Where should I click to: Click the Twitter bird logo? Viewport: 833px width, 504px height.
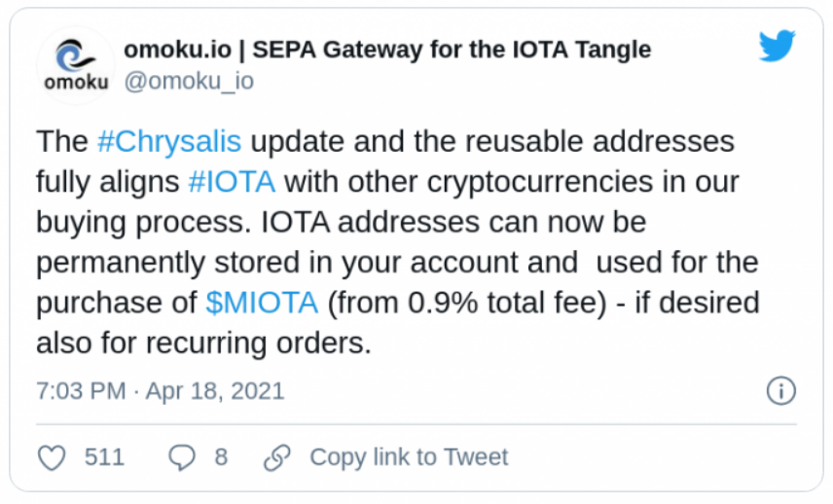(x=777, y=46)
